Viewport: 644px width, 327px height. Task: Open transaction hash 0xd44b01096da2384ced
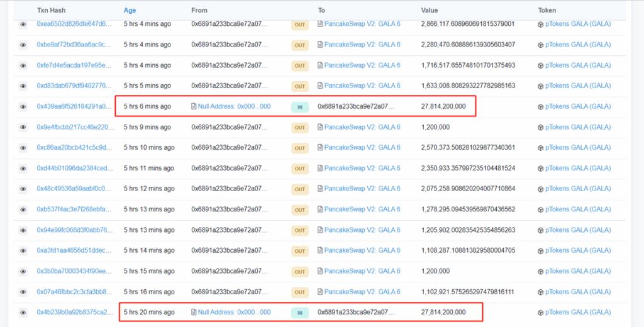[75, 168]
